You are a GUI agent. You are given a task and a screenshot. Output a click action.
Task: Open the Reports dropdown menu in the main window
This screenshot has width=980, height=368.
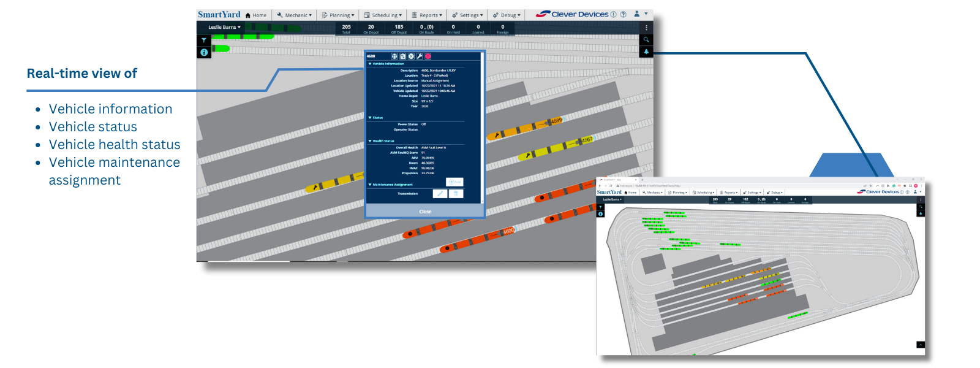point(427,15)
